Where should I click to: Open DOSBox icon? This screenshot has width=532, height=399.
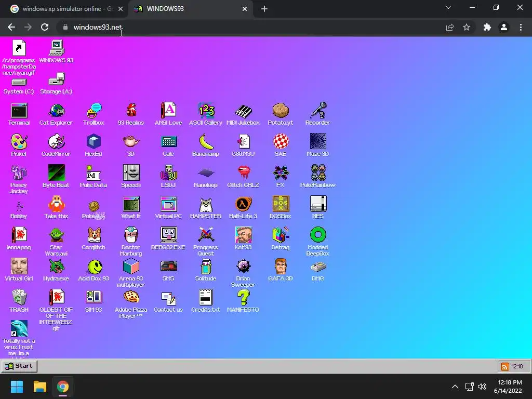point(280,208)
